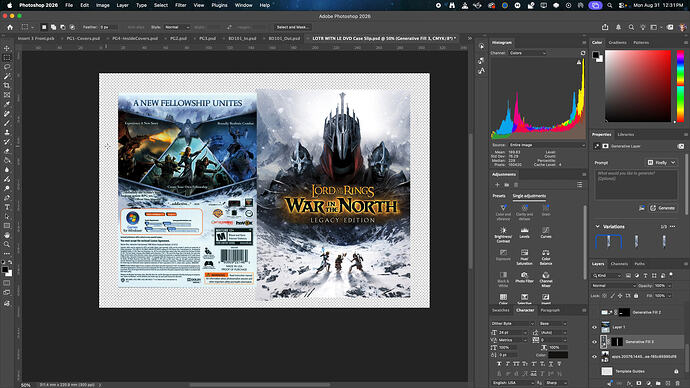The height and width of the screenshot is (388, 690).
Task: Click the red color picker field
Action: 638,86
